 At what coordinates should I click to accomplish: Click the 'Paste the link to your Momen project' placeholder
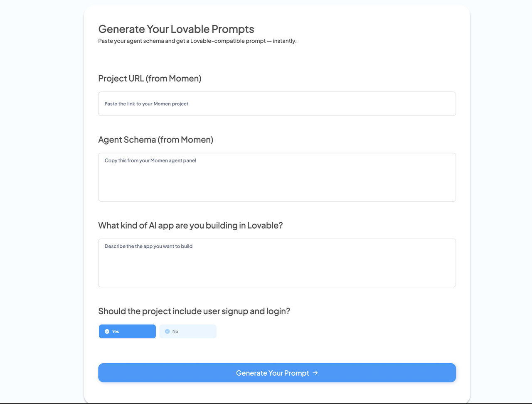point(146,103)
